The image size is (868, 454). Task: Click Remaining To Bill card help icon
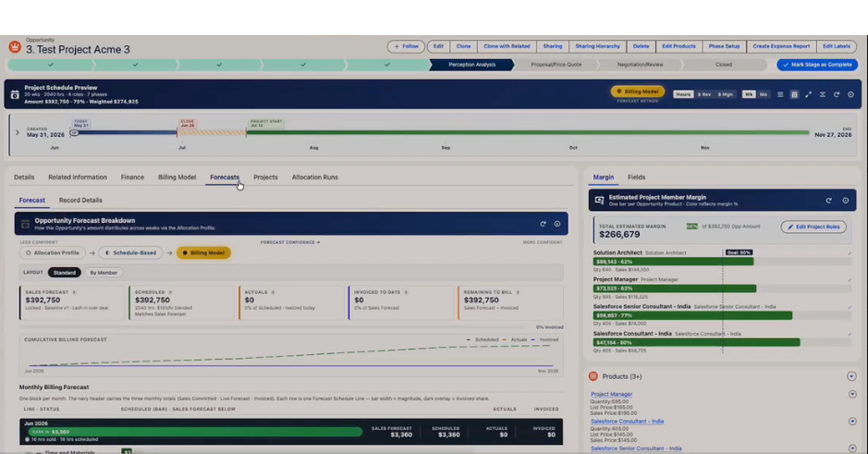(518, 292)
